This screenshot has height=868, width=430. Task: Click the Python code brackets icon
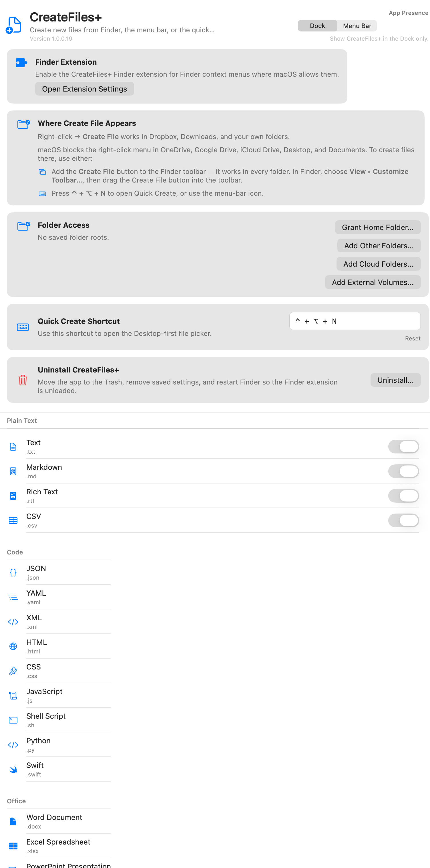coord(13,745)
